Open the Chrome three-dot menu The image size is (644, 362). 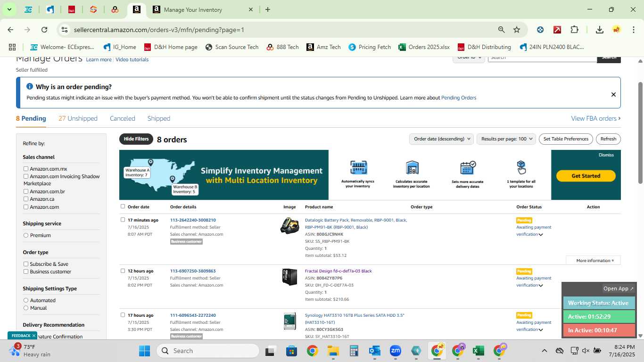point(633,30)
